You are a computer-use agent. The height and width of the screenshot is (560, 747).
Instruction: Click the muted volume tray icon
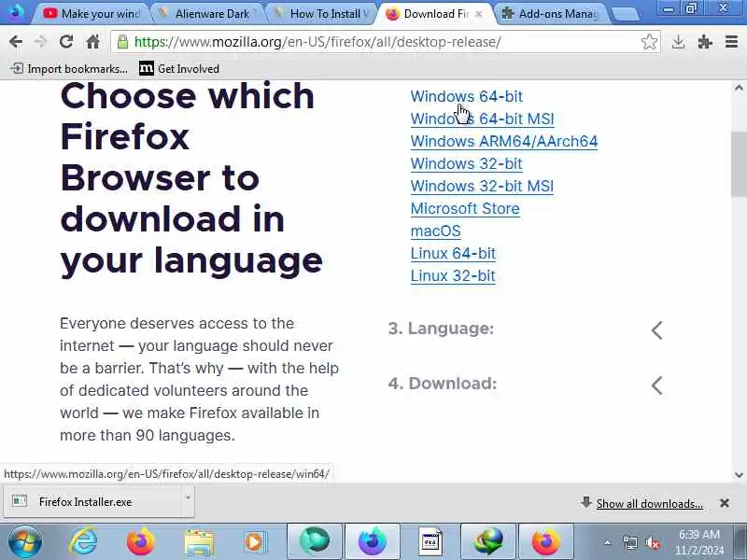tap(653, 542)
